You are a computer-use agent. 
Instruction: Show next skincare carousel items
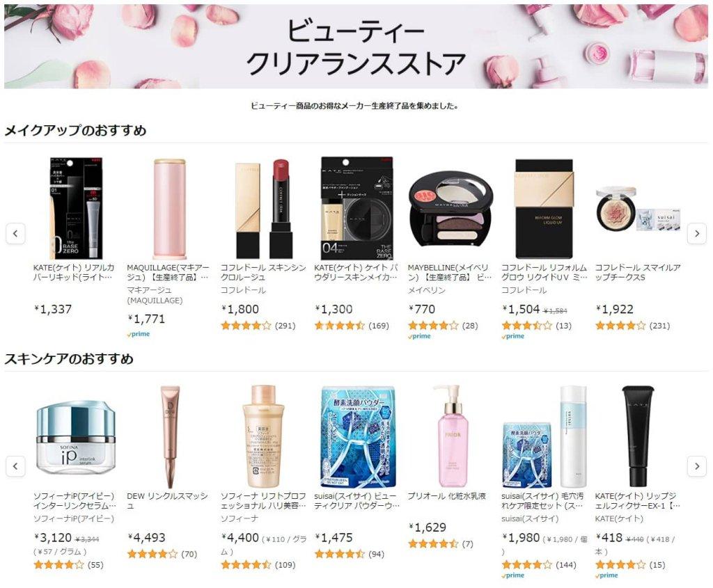pyautogui.click(x=696, y=466)
